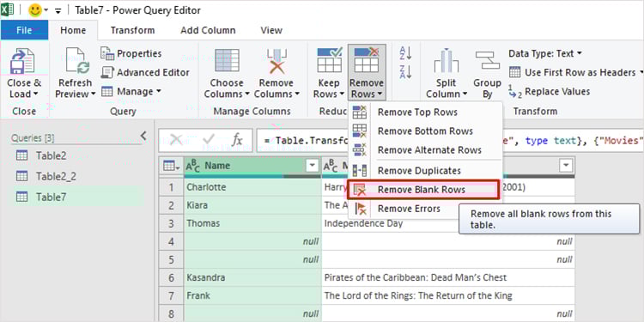Click the Split Column icon
Viewport: 644px width, 322px height.
point(446,61)
